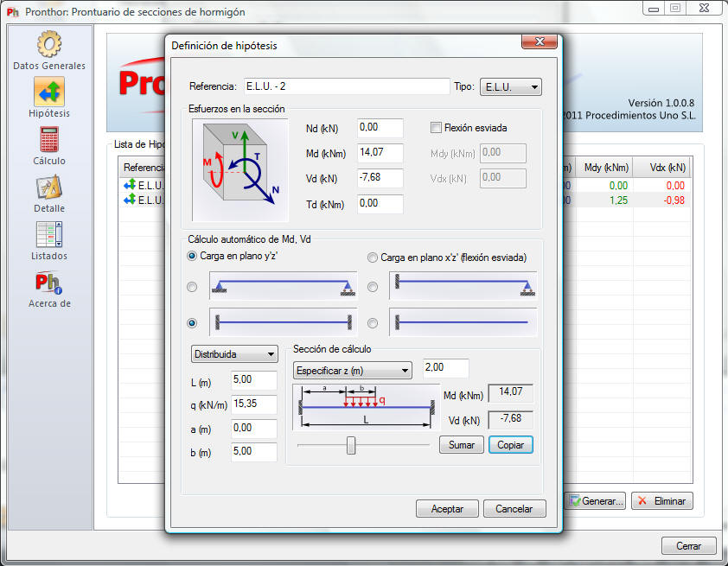Screen dimensions: 728x566
Task: Click the fixed-pinned beam diagram
Action: pos(463,286)
